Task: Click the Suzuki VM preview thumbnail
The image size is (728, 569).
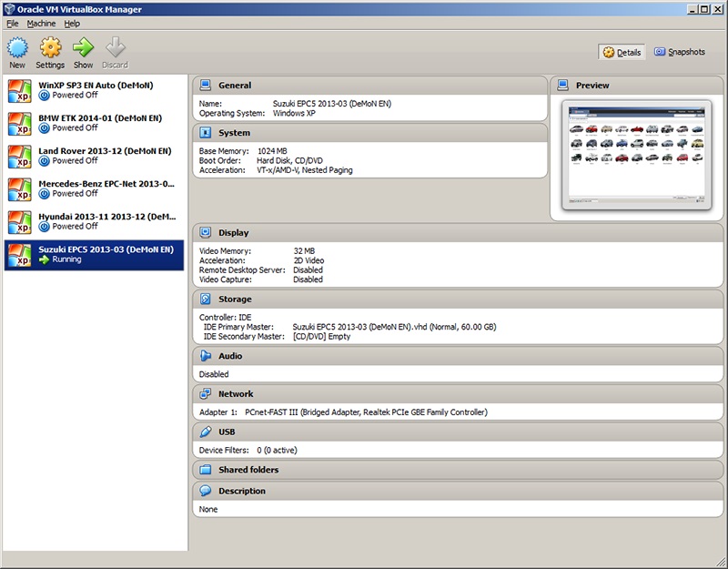Action: (636, 155)
